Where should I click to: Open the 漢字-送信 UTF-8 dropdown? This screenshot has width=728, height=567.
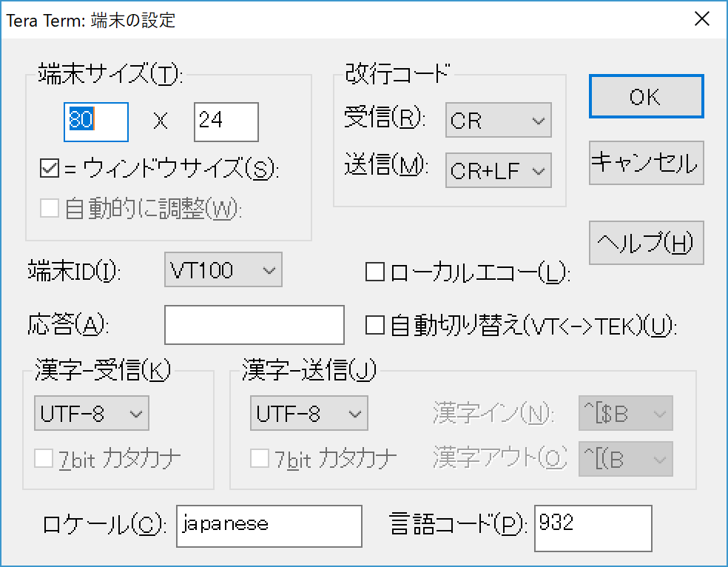coord(309,414)
